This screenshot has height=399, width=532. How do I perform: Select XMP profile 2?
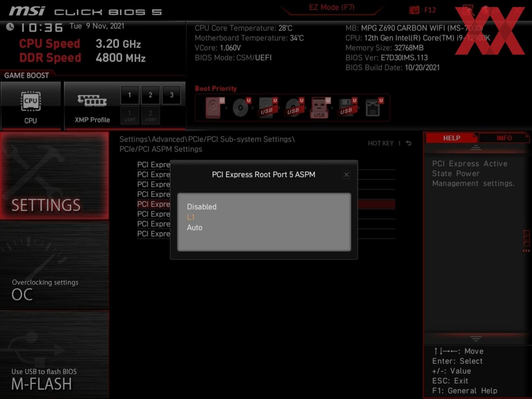[x=150, y=95]
